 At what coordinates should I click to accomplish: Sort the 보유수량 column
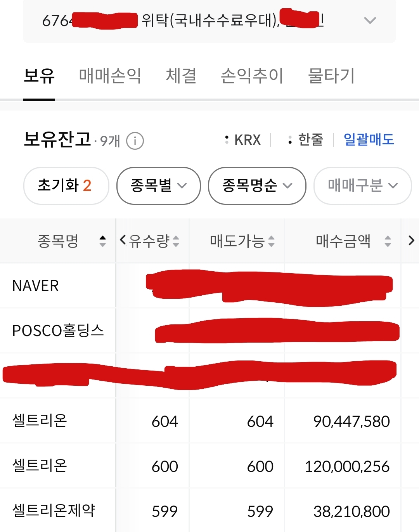(176, 241)
